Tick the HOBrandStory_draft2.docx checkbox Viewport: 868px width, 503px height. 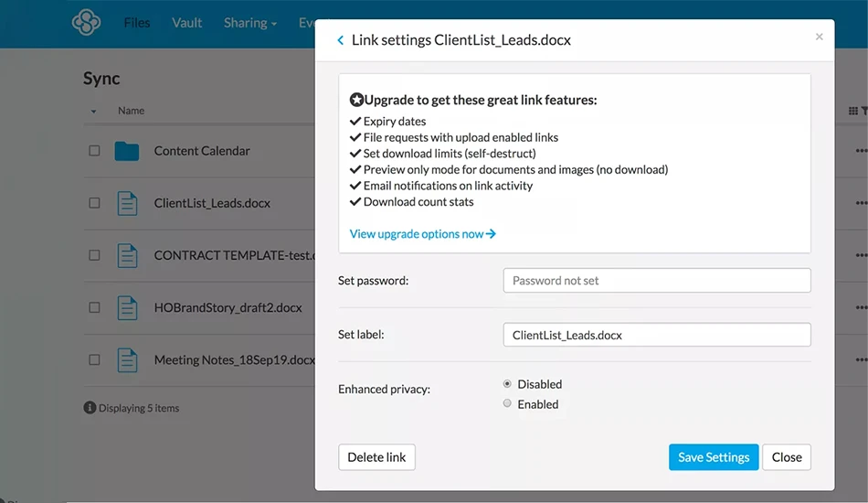pos(95,307)
